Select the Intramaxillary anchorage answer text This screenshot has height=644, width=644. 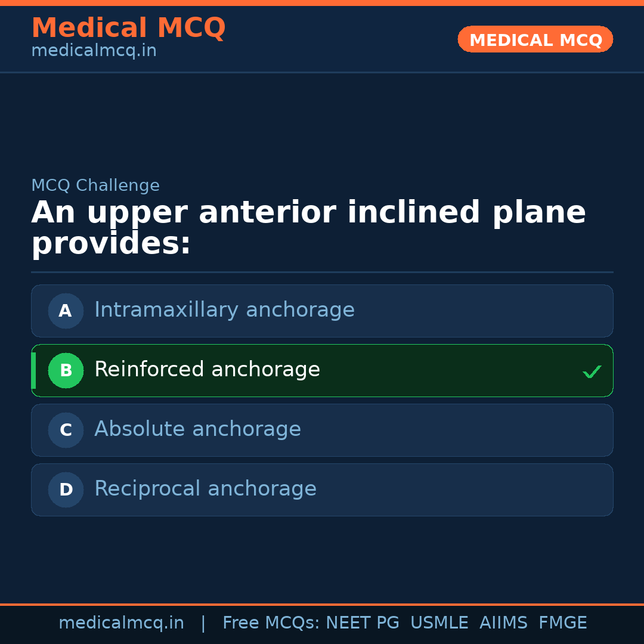224,310
